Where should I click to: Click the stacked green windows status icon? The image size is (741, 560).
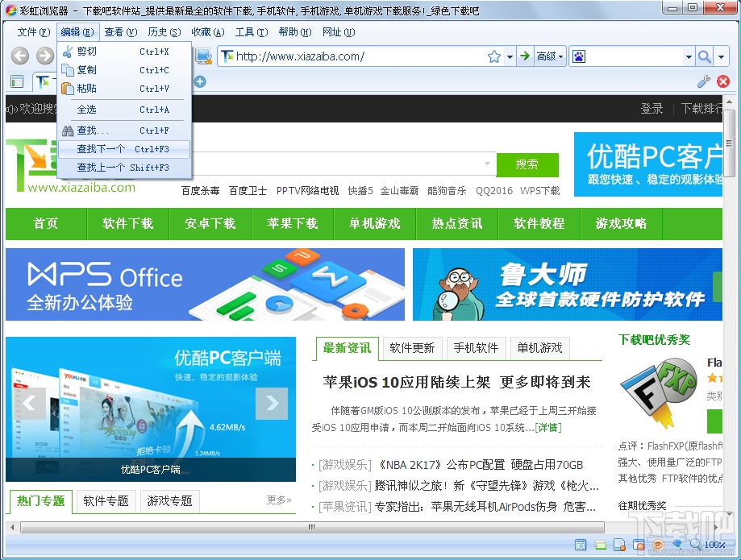[x=600, y=545]
